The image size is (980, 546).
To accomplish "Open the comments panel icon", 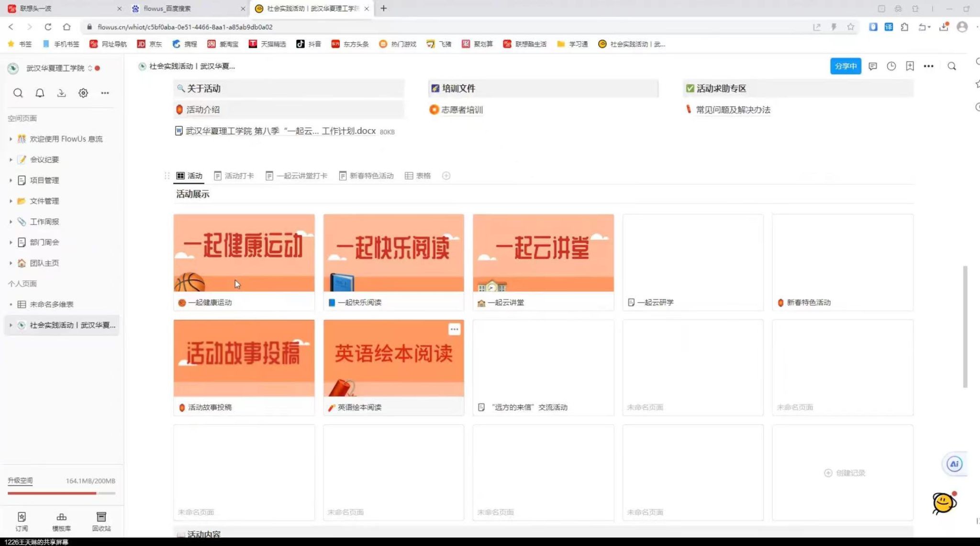I will coord(873,67).
